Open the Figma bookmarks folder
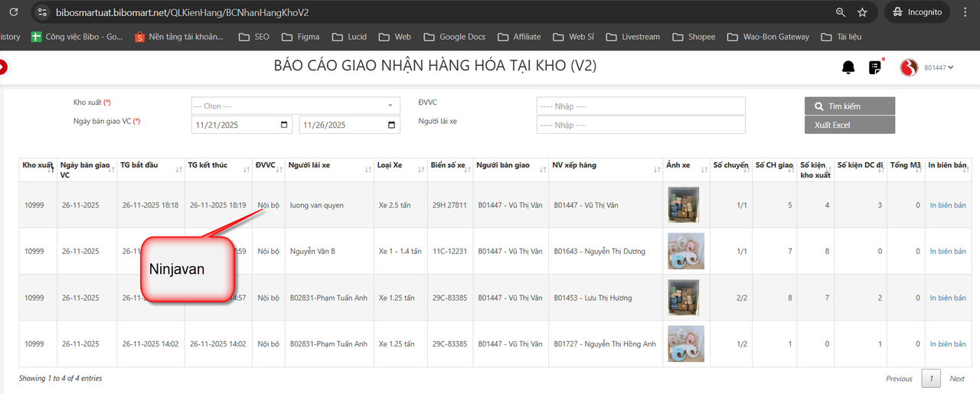 click(x=300, y=37)
